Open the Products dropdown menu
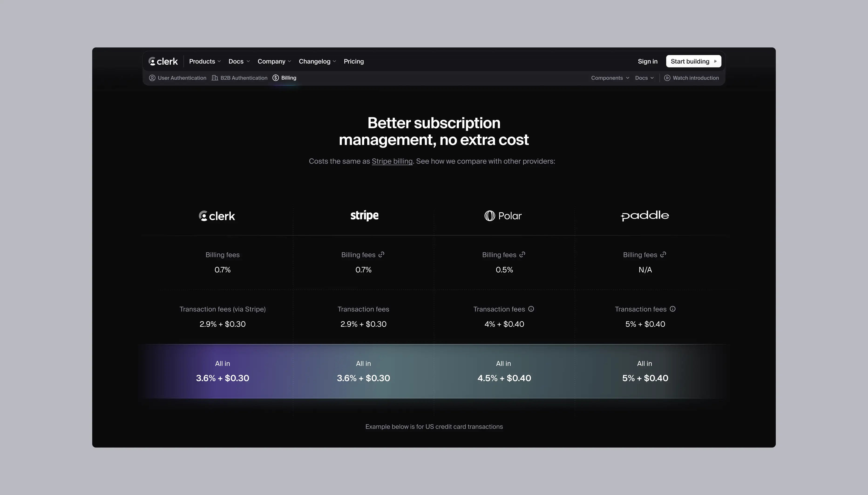 coord(205,62)
